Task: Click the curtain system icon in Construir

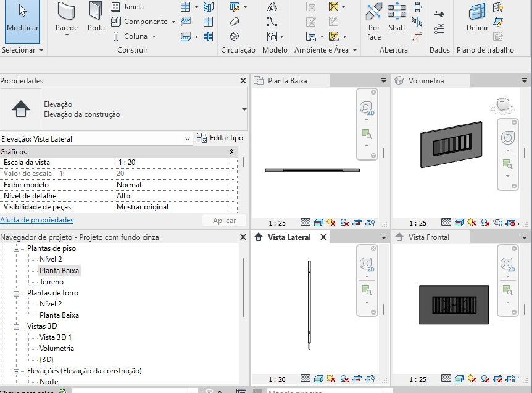Action: tap(209, 7)
